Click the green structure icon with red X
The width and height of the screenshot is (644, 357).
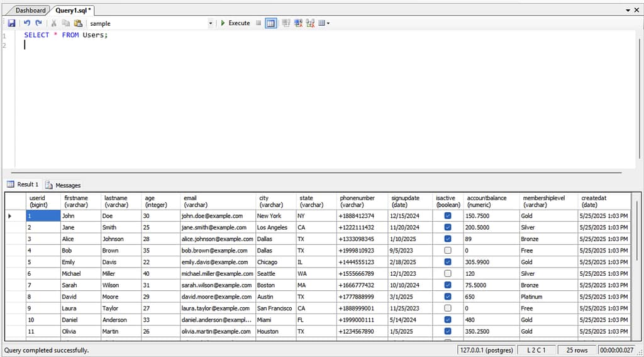[310, 23]
